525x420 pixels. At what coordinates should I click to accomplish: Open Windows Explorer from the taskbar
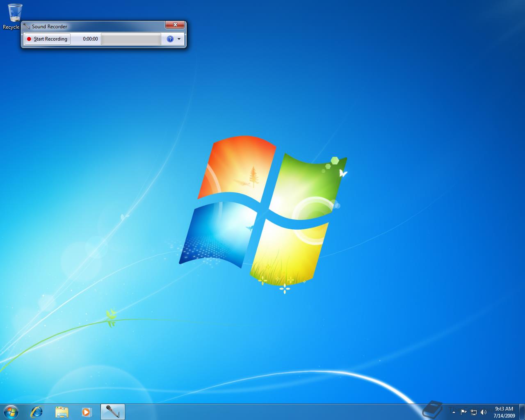[62, 411]
